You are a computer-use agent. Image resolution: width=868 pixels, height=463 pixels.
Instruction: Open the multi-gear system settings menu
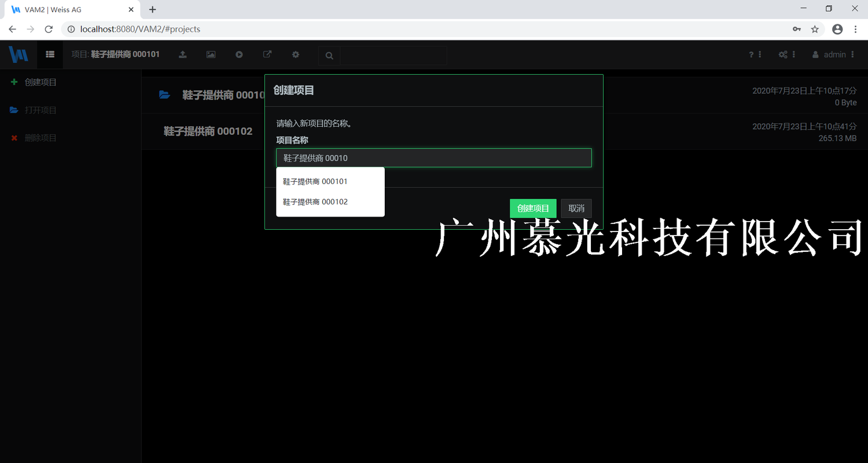click(x=787, y=54)
